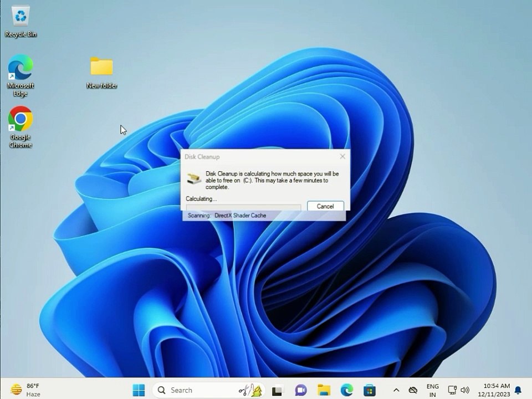Select the New folder on desktop
Viewport: 532px width, 399px height.
pyautogui.click(x=101, y=73)
